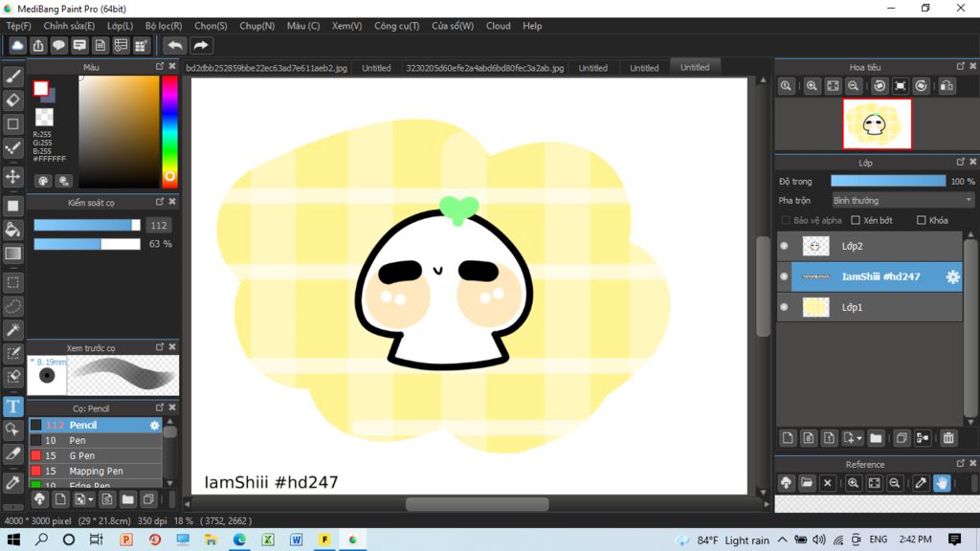Select the Brush tool in left toolbar

click(x=12, y=77)
